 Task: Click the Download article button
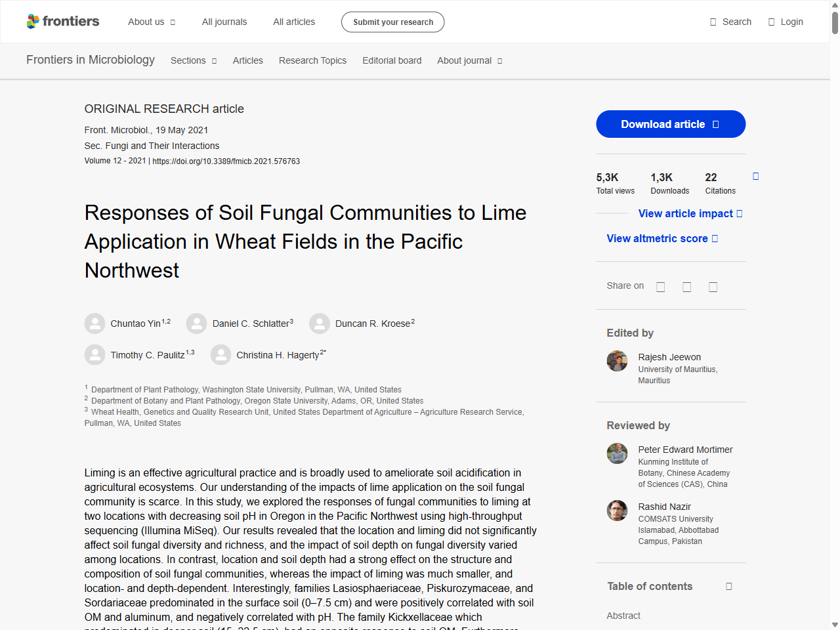pyautogui.click(x=670, y=124)
